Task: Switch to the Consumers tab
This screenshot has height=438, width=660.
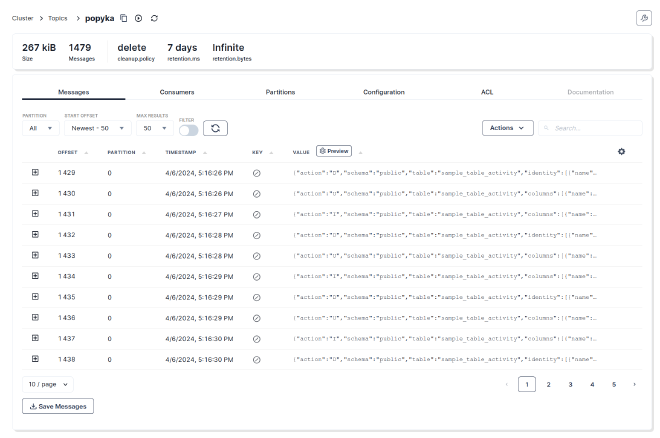Action: pos(177,92)
